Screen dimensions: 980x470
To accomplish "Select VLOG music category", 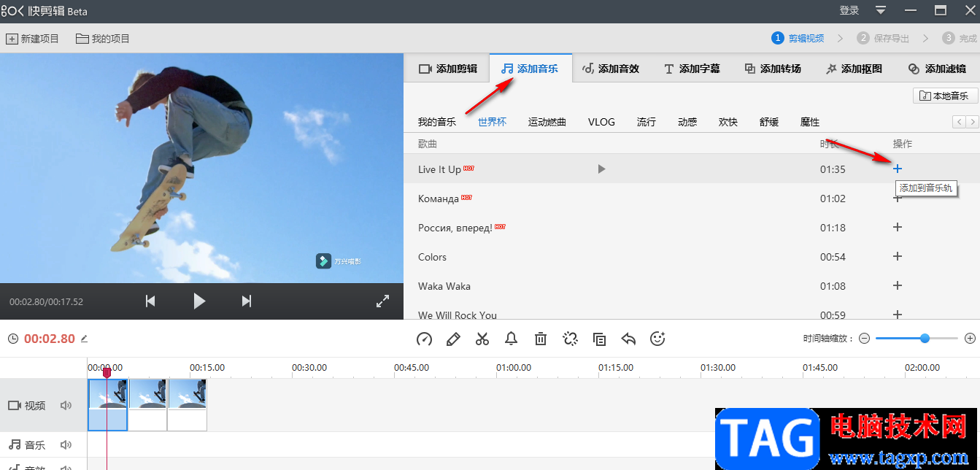I will click(x=601, y=122).
